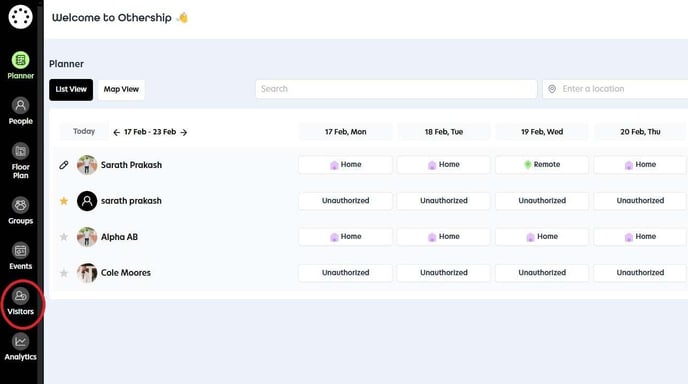Screen dimensions: 688x384
Task: Select the 19 Feb, Wed column header
Action: pyautogui.click(x=542, y=132)
